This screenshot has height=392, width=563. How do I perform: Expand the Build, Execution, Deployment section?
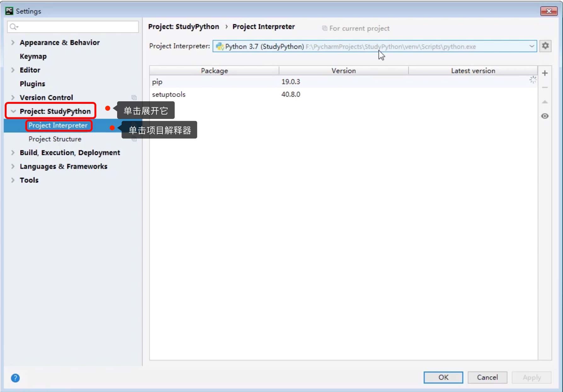click(13, 153)
